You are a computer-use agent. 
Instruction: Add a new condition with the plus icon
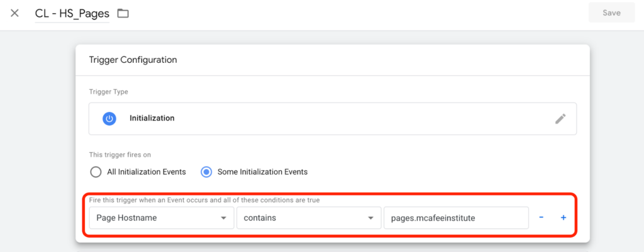tap(563, 217)
